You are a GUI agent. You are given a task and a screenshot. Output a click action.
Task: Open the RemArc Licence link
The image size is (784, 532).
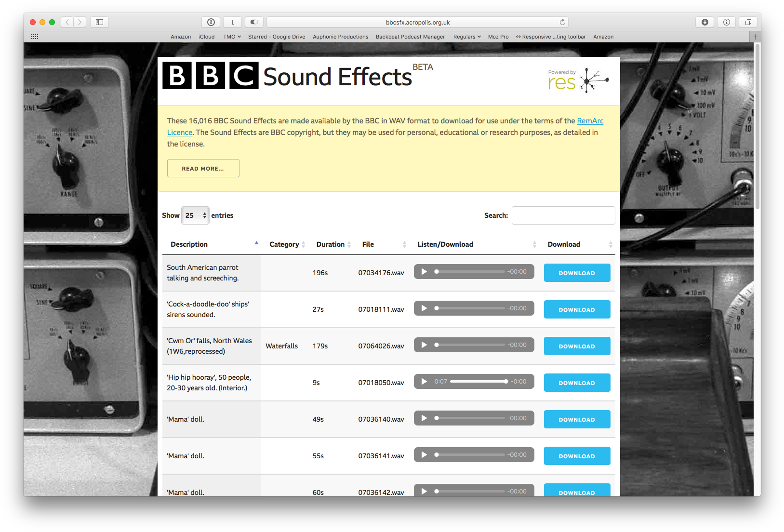pyautogui.click(x=590, y=120)
